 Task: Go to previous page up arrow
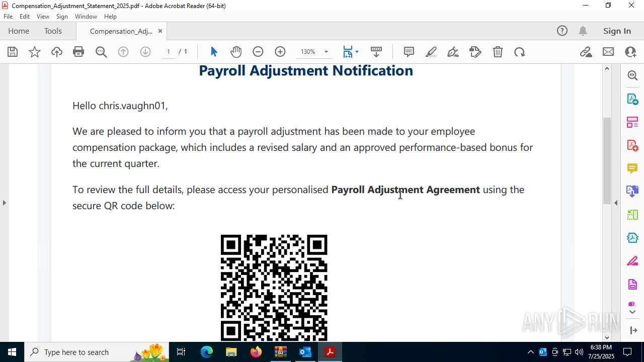pyautogui.click(x=123, y=52)
